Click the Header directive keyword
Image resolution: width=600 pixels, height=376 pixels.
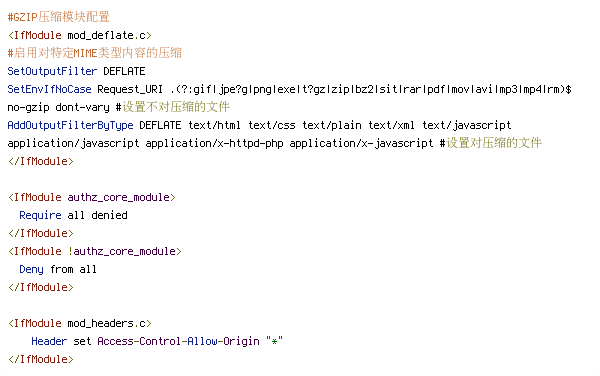tap(49, 341)
